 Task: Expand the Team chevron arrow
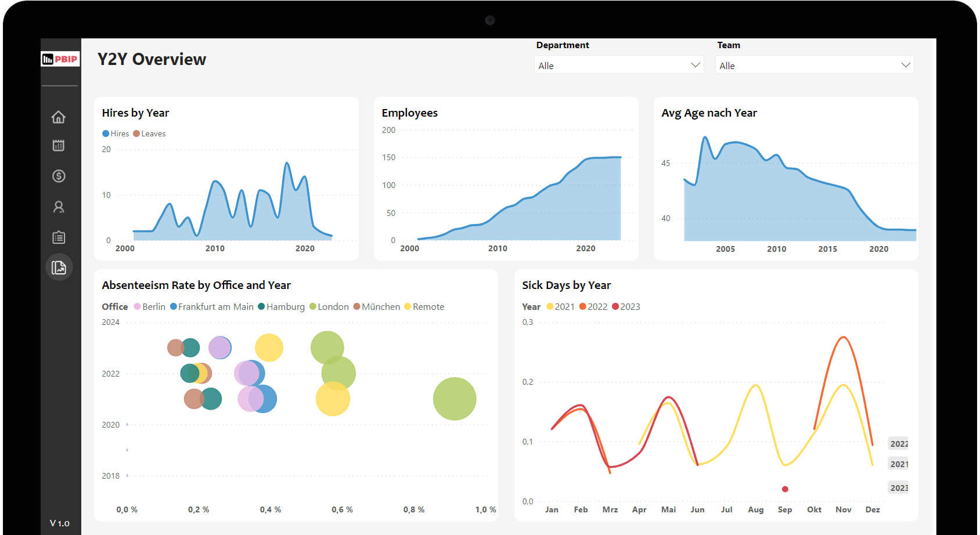coord(905,65)
